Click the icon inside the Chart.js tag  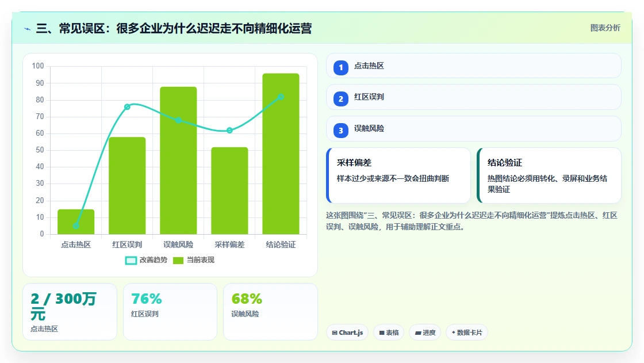click(335, 333)
